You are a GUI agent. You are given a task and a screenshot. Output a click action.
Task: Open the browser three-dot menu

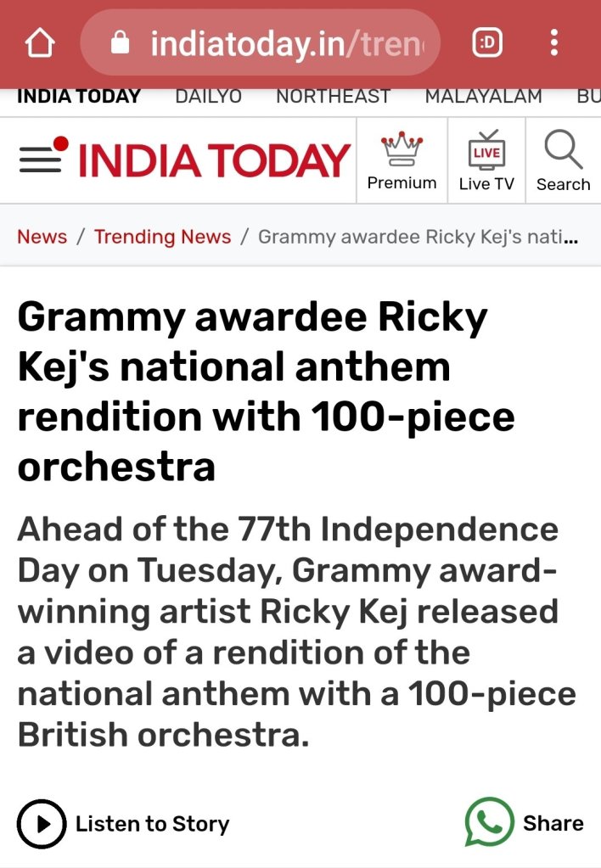coord(554,42)
